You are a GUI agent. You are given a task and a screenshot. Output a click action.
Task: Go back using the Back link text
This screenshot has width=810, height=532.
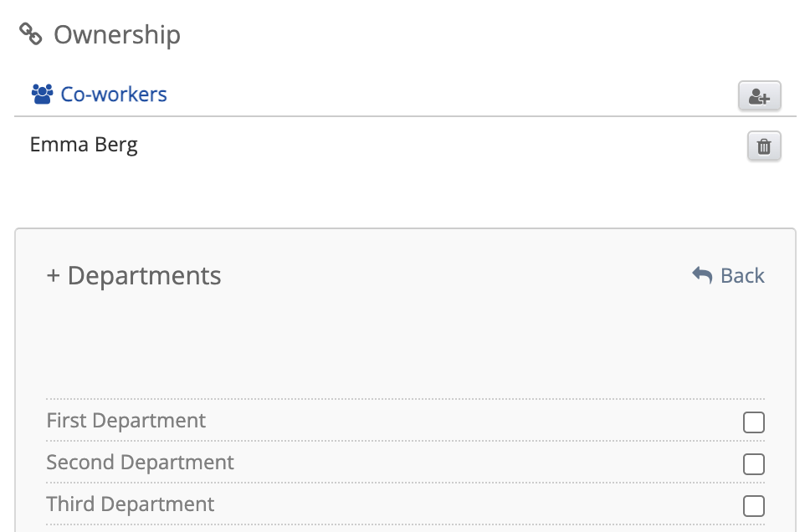[x=742, y=275]
